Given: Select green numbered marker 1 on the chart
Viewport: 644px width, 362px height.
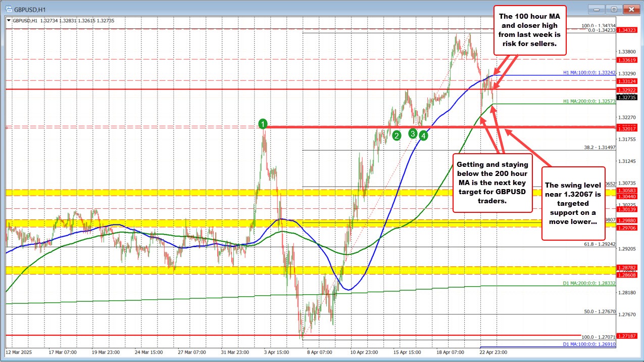Looking at the screenshot, I should click(263, 123).
